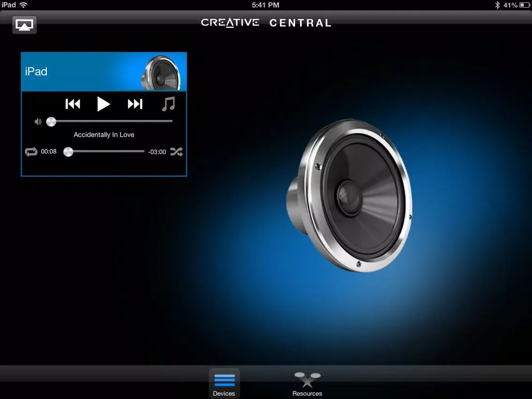Toggle repeat mode
Image resolution: width=532 pixels, height=399 pixels.
(x=31, y=152)
